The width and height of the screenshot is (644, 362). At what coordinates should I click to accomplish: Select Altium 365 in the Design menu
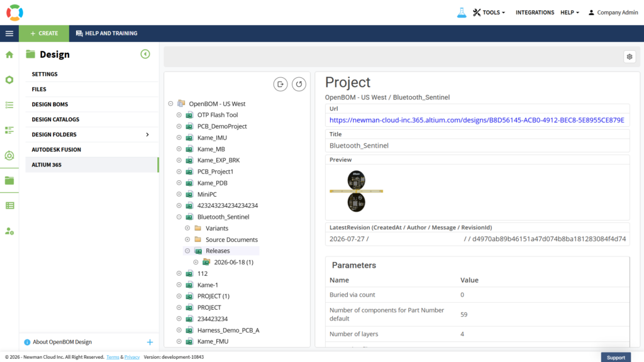[x=92, y=165]
